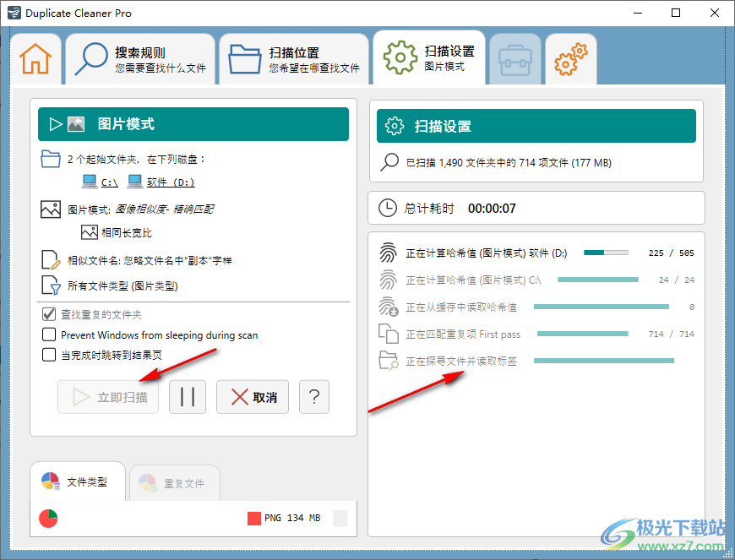Viewport: 735px width, 560px height.
Task: Click the 714 / 714 progress count
Action: point(672,334)
